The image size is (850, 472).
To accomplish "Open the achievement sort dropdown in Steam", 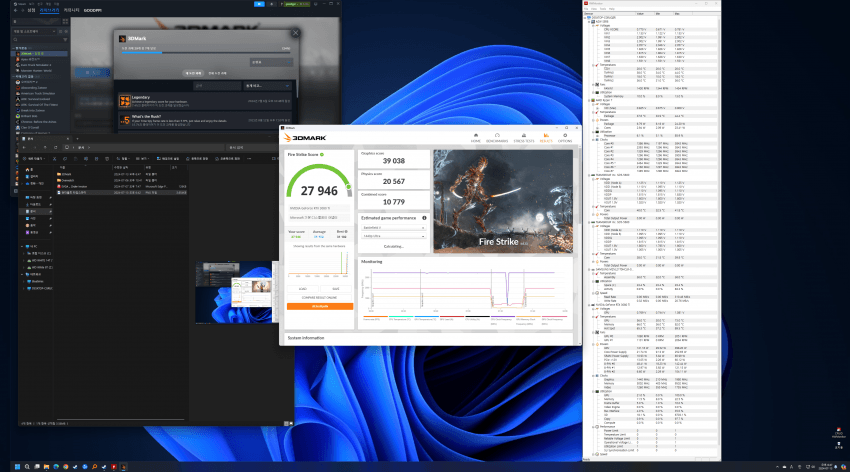I will click(x=268, y=86).
